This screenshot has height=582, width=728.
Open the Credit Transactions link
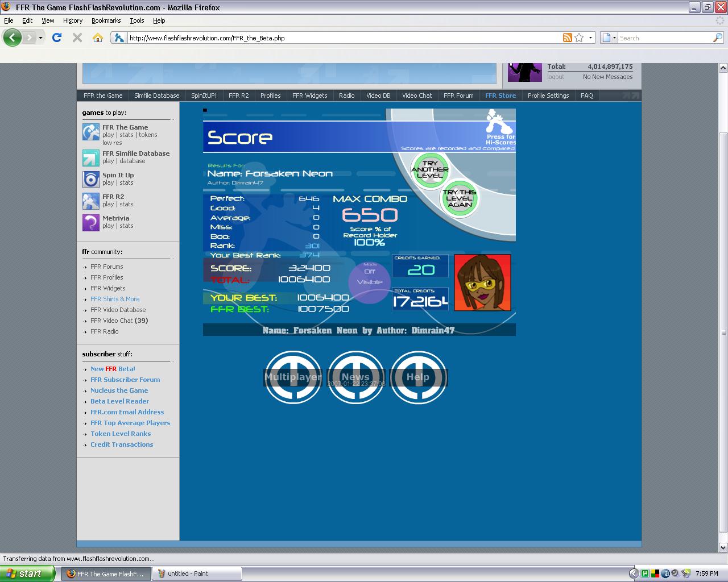tap(122, 444)
